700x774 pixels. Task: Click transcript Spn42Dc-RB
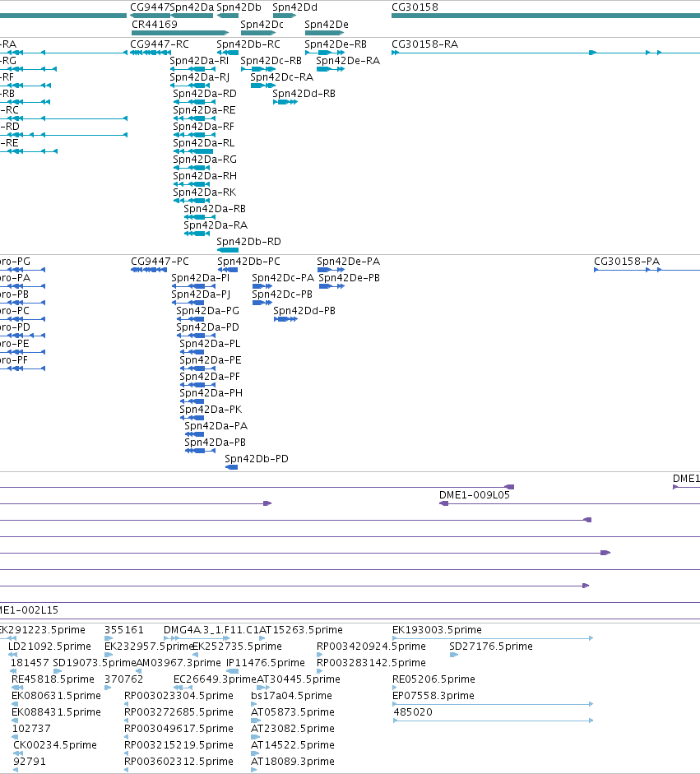[258, 69]
